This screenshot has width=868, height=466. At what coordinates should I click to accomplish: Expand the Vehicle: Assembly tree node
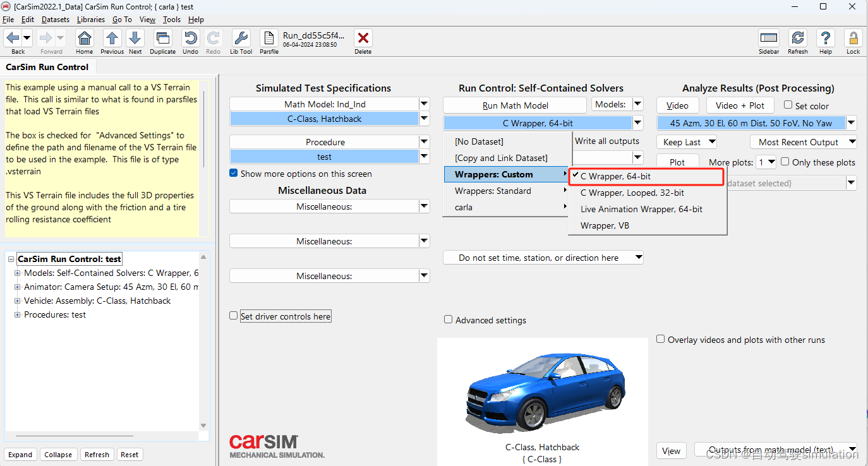point(17,301)
